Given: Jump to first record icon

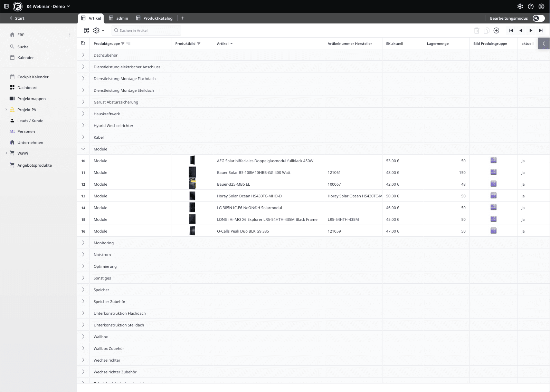Looking at the screenshot, I should click(x=511, y=30).
